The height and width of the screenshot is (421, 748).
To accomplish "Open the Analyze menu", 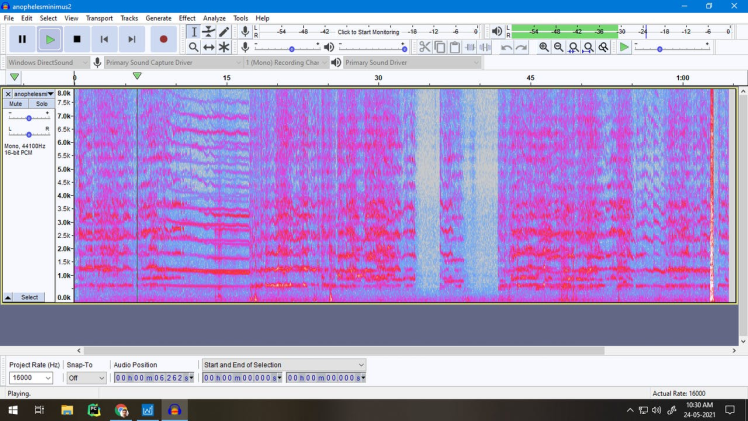I will (x=214, y=18).
